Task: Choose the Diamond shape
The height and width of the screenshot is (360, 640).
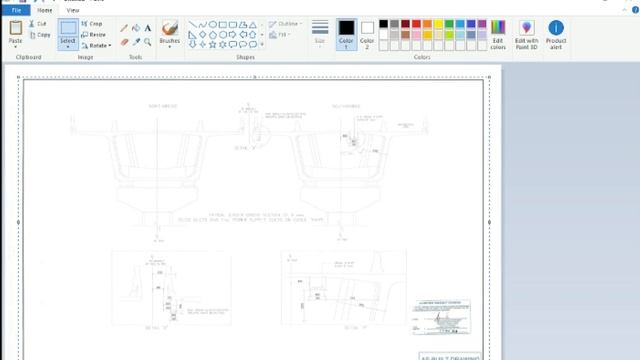Action: click(202, 35)
